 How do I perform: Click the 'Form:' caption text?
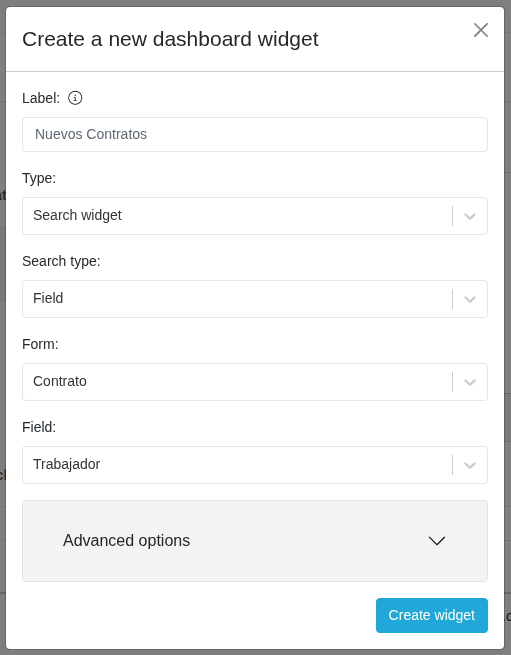tap(40, 344)
